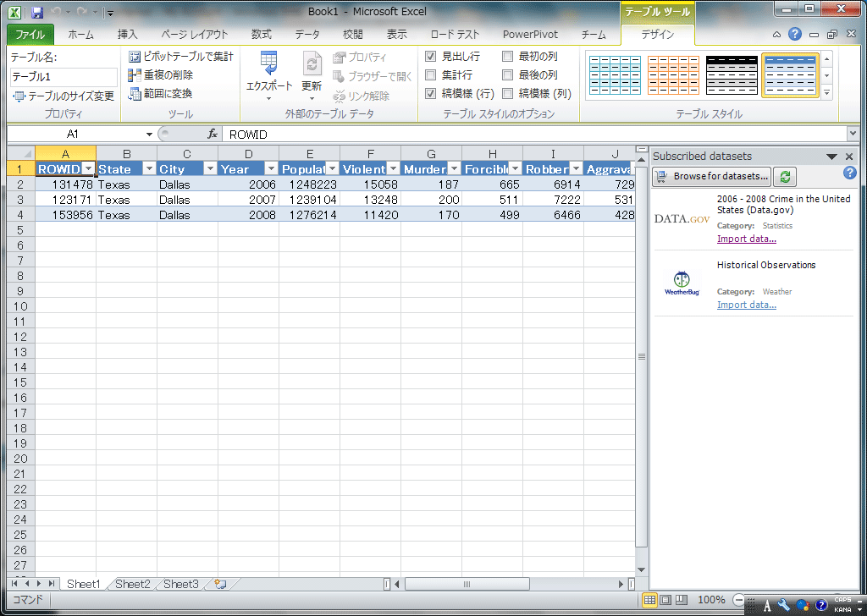Open the File (ファイル) tab

click(30, 34)
